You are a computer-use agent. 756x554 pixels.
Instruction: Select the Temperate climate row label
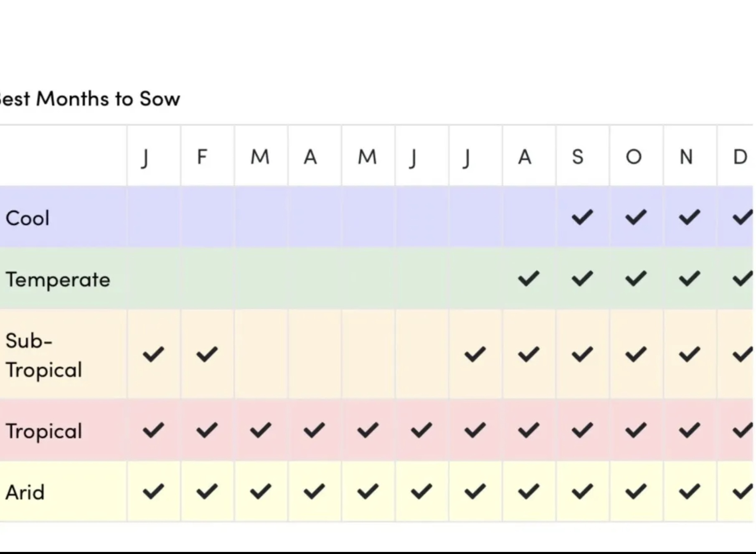pos(58,280)
